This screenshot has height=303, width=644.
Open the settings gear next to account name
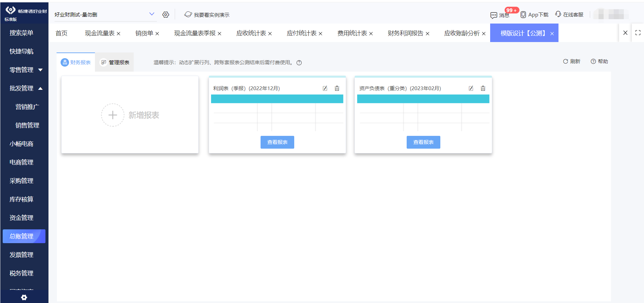(x=165, y=14)
